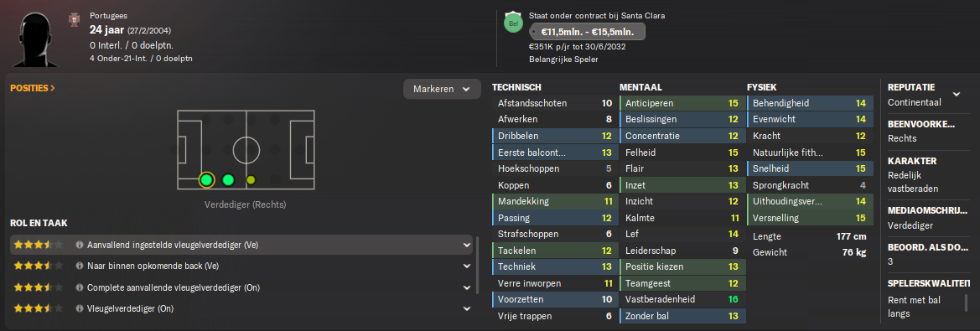Expand the Vleugelverdediger (On) role row
The height and width of the screenshot is (331, 980).
[466, 308]
